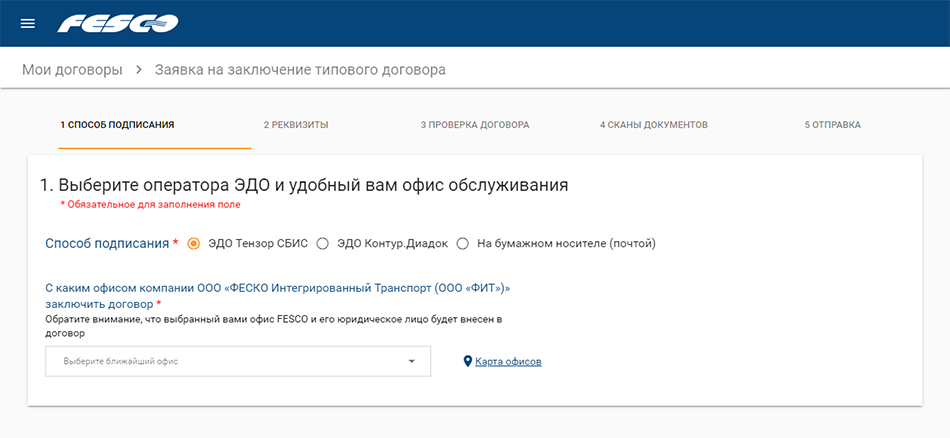Select На бумажном носителе (почтой) option
The height and width of the screenshot is (438, 950).
click(x=463, y=244)
